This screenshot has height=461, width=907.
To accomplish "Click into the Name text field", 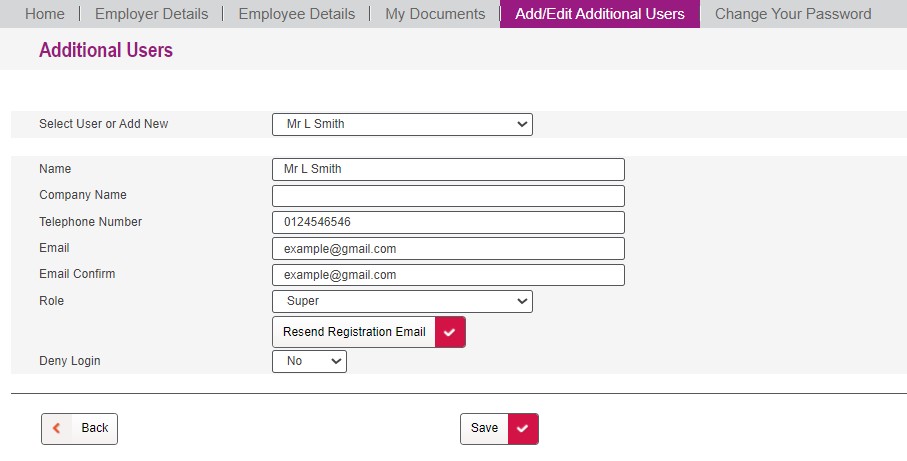I will [448, 169].
